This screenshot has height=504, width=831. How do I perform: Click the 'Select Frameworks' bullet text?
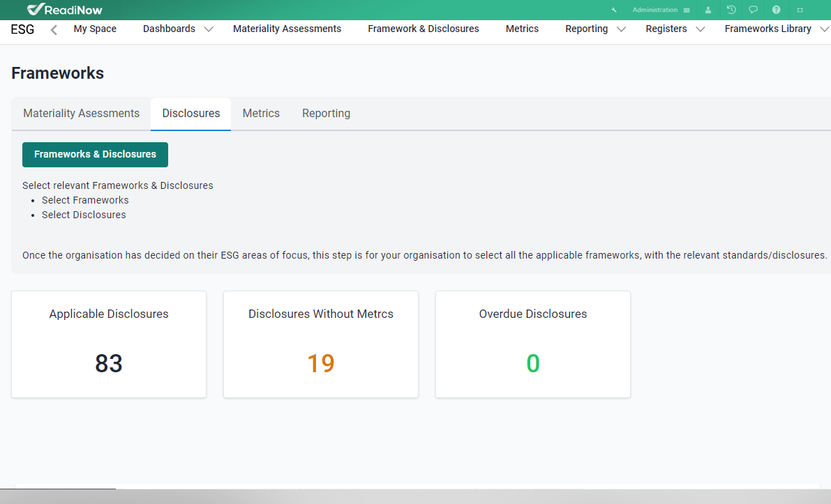click(x=85, y=200)
